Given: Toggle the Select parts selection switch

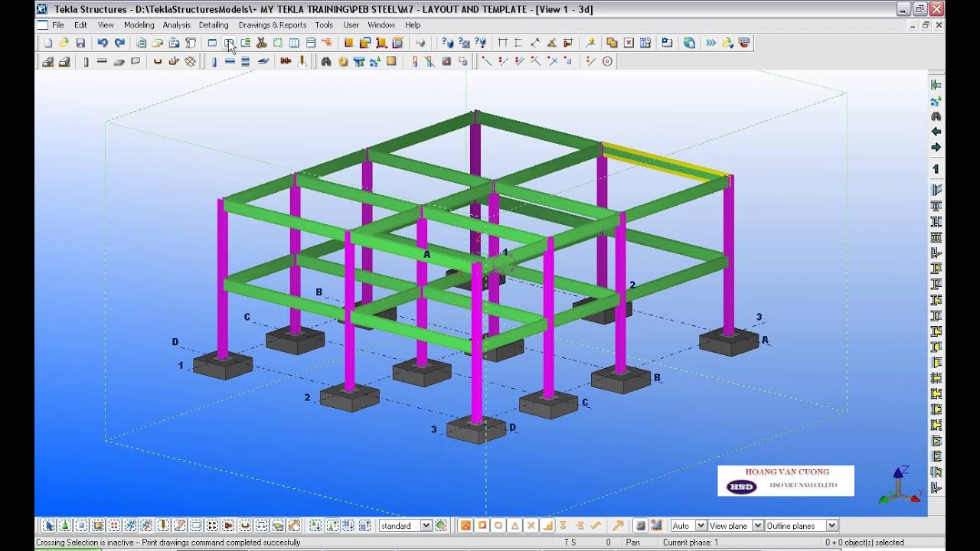Looking at the screenshot, I should coord(81,526).
